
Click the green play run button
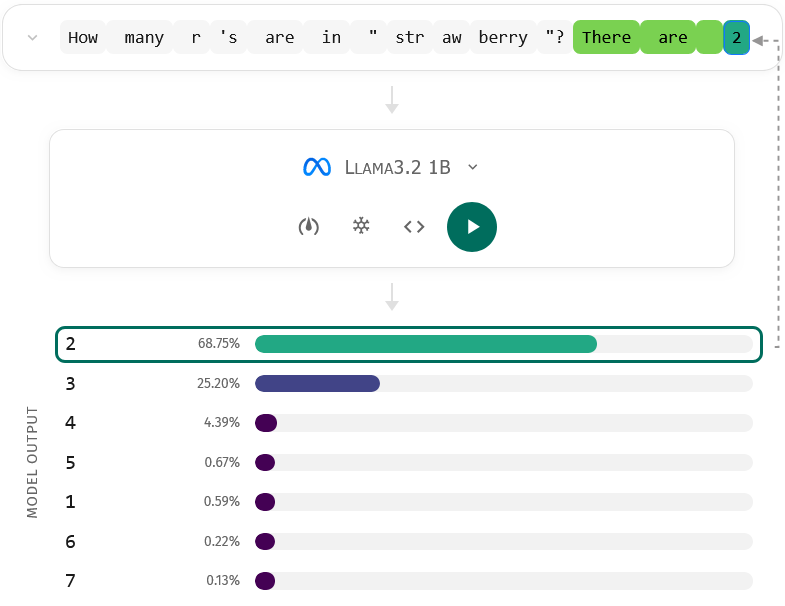tap(472, 227)
